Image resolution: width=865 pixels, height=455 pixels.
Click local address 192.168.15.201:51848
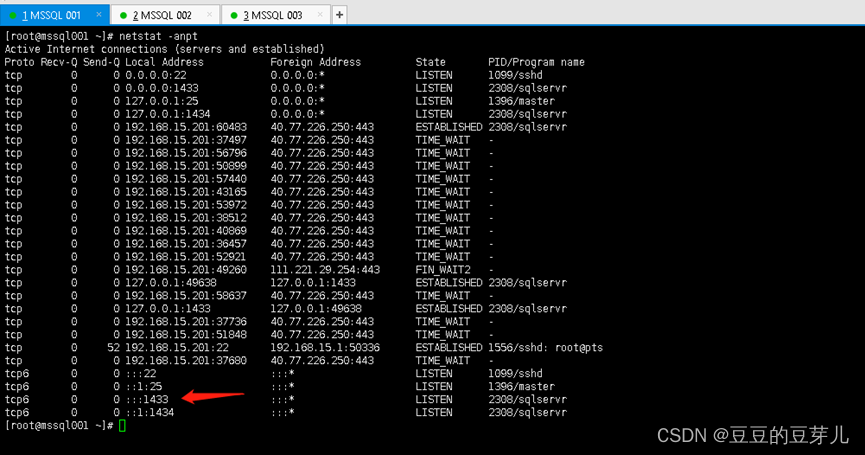(186, 334)
